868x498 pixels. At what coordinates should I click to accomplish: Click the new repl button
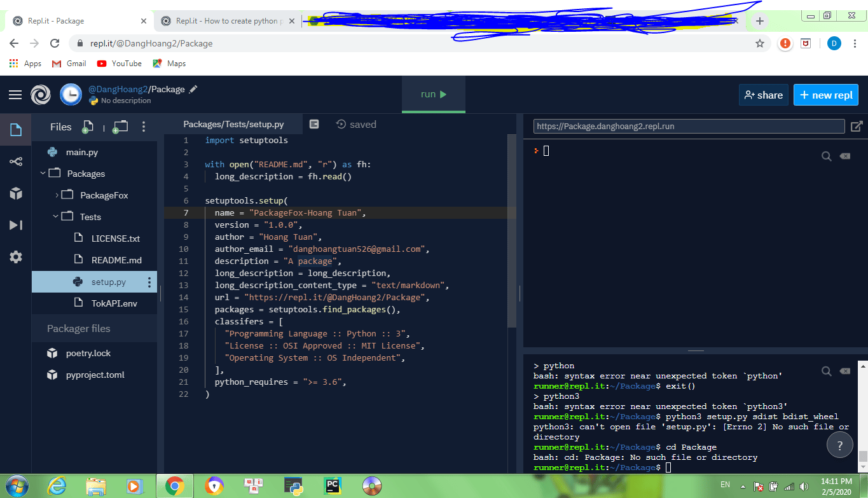click(x=825, y=95)
